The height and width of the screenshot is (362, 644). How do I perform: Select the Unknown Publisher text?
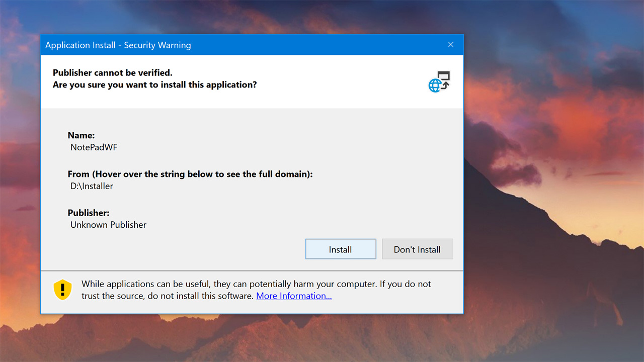pos(108,225)
